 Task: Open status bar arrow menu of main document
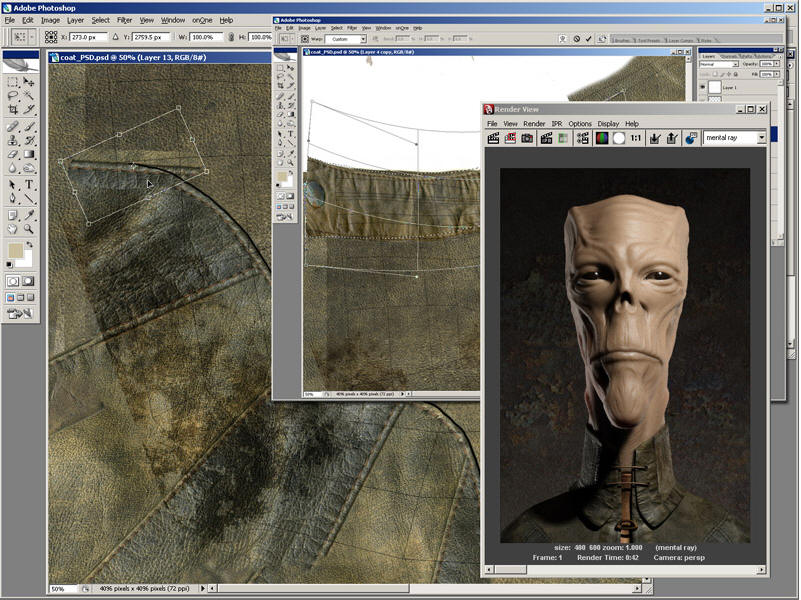point(203,588)
